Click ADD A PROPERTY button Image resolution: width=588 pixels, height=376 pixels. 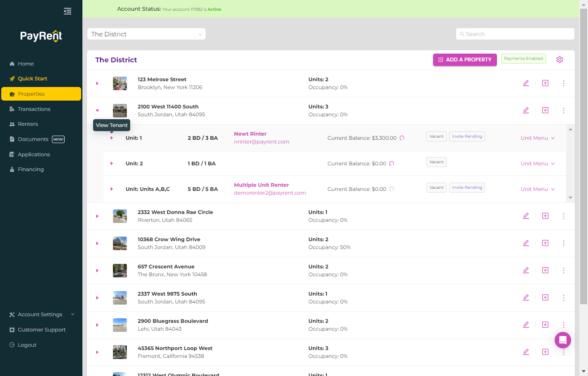pos(465,60)
